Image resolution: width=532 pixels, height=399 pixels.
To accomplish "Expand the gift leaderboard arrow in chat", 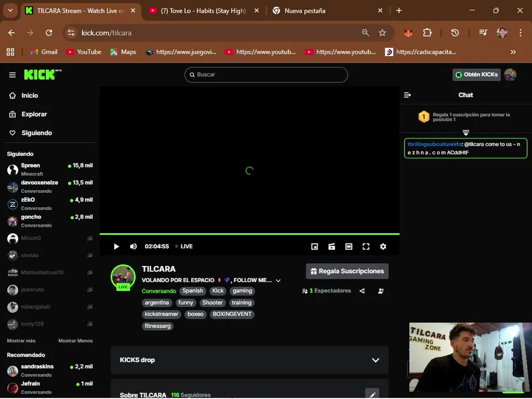I will (x=465, y=132).
